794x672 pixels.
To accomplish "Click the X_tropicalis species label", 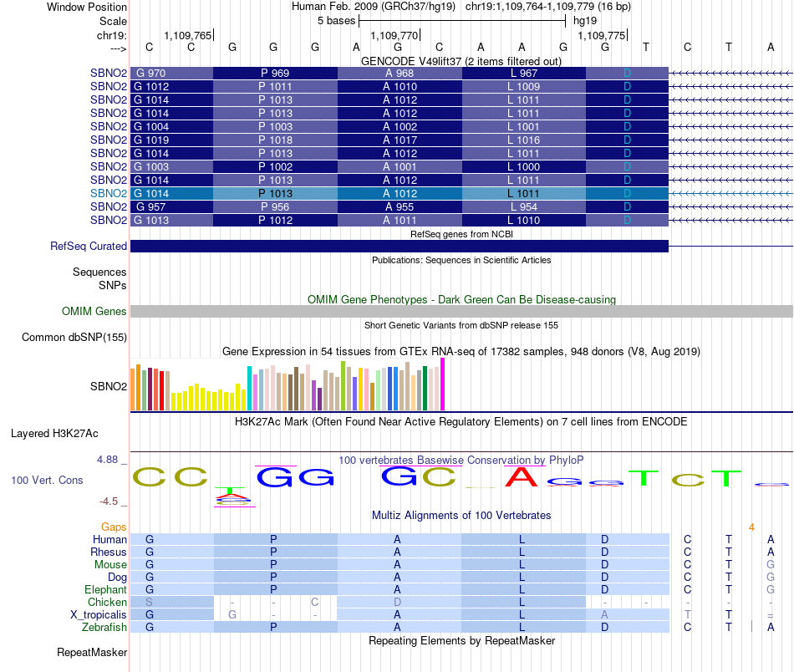I will [x=99, y=615].
